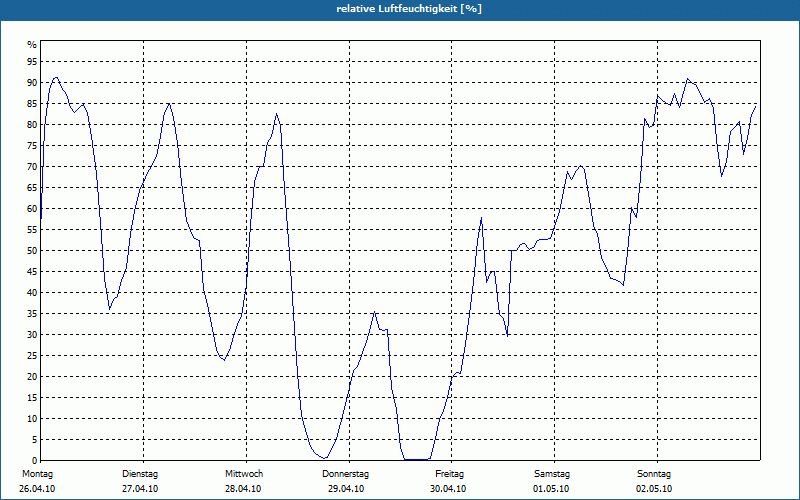The height and width of the screenshot is (500, 800).
Task: Click the y-axis value '70'
Action: 32,167
